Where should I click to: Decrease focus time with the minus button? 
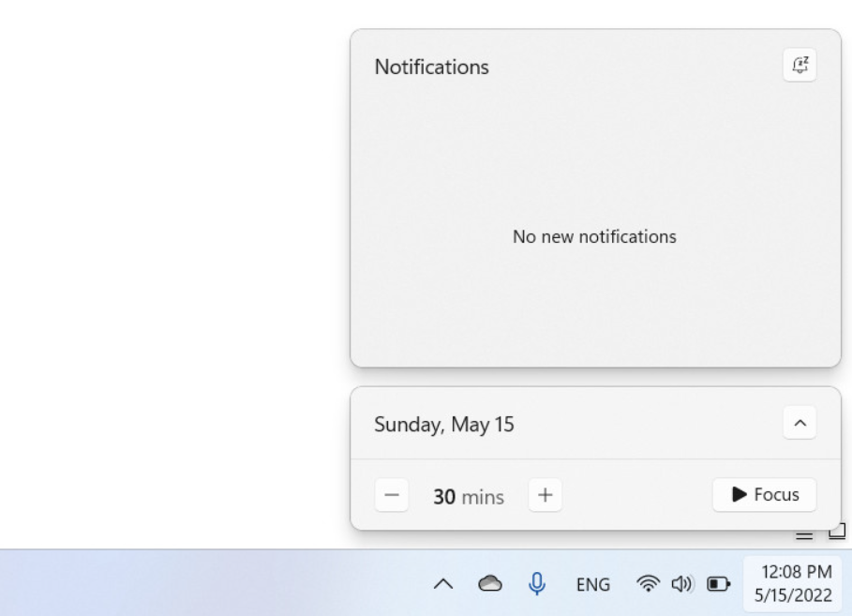[x=391, y=495]
